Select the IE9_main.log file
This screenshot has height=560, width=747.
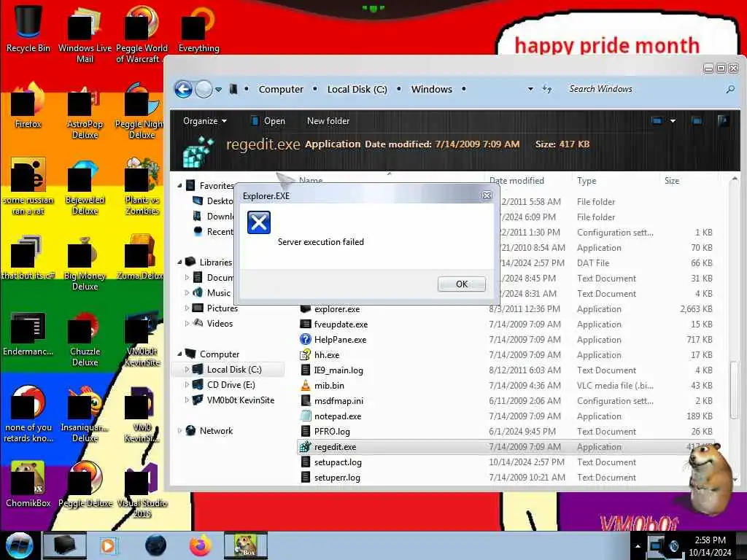tap(338, 370)
